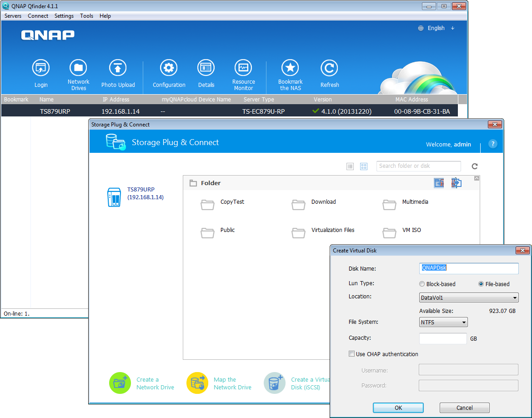Sort by the MAC Address column header

412,100
